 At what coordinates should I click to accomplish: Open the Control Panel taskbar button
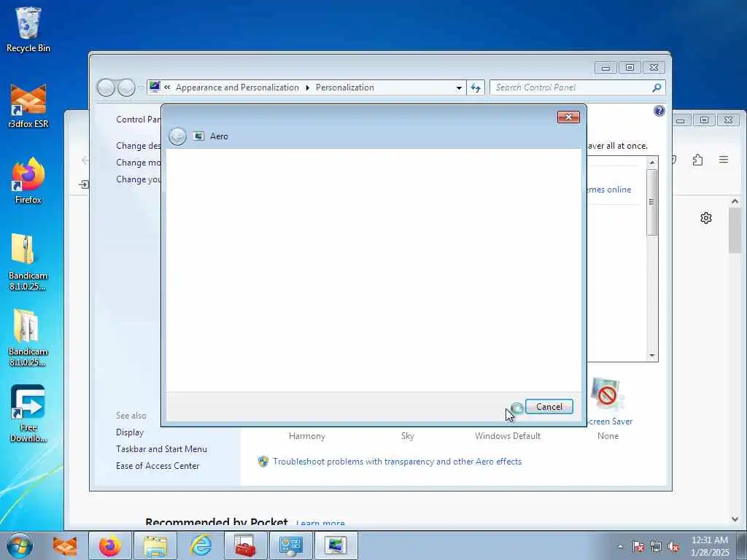291,545
